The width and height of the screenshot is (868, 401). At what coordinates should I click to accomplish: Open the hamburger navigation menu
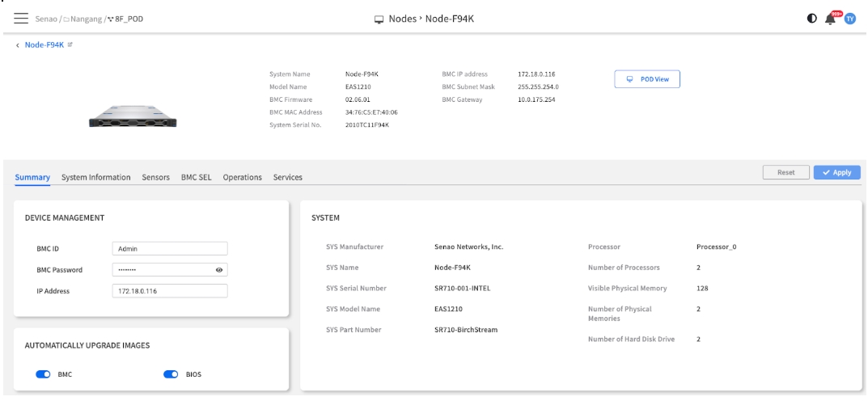[x=19, y=18]
